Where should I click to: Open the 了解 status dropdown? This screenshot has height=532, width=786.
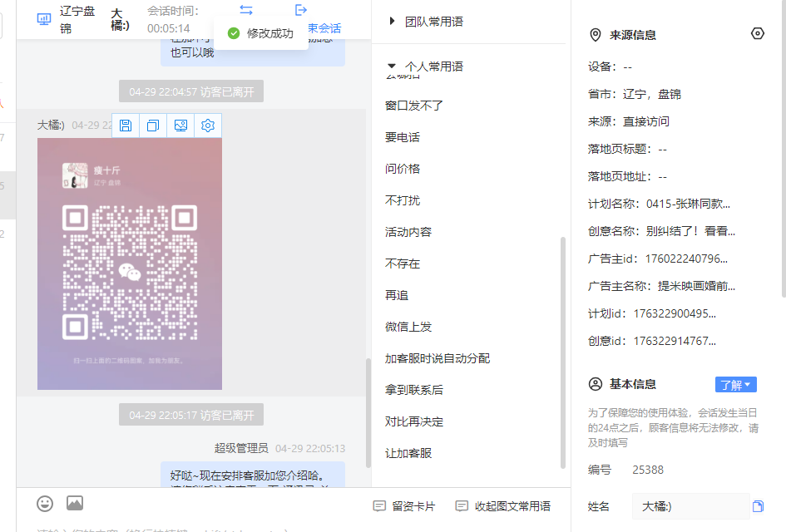pos(735,385)
